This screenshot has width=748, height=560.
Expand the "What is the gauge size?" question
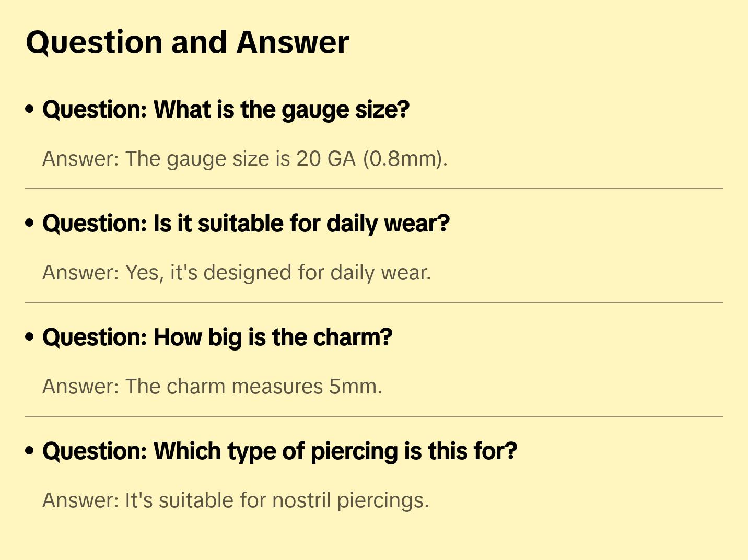click(x=226, y=110)
